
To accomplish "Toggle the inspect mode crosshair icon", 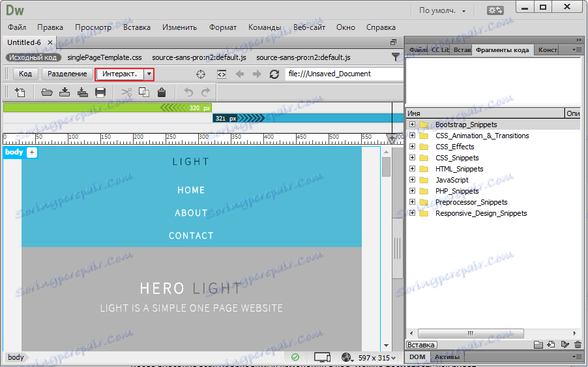I will click(201, 74).
